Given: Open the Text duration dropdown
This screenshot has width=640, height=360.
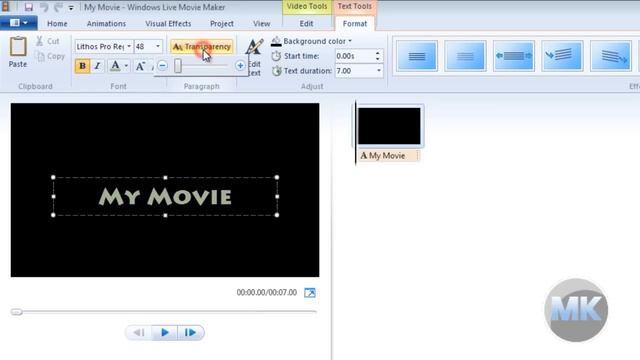Looking at the screenshot, I should pos(379,71).
